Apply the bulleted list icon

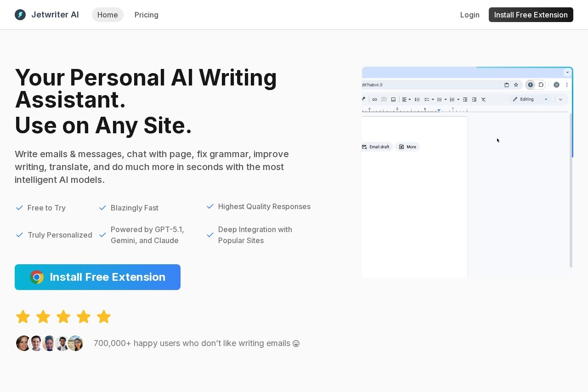point(440,99)
